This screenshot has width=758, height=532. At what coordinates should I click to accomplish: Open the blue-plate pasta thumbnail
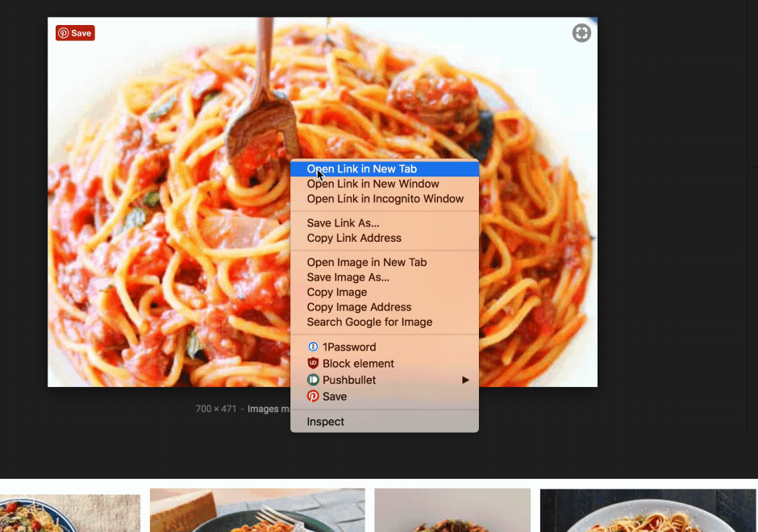coord(70,513)
